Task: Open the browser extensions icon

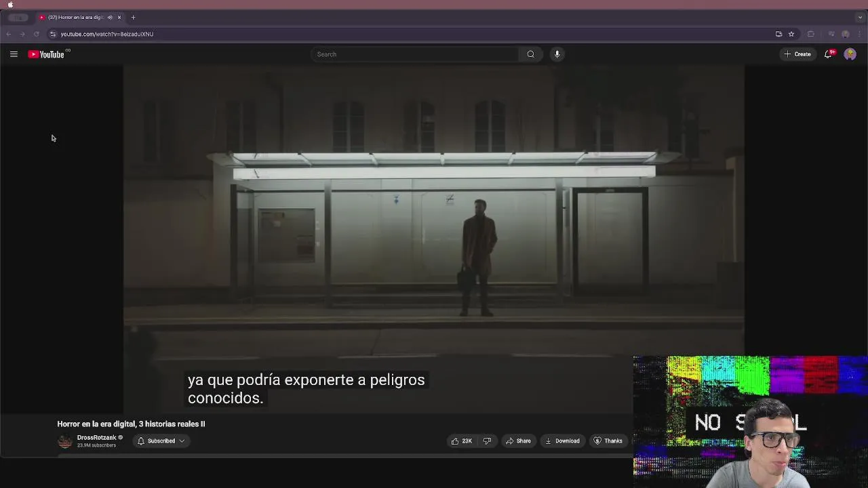Action: pyautogui.click(x=810, y=34)
